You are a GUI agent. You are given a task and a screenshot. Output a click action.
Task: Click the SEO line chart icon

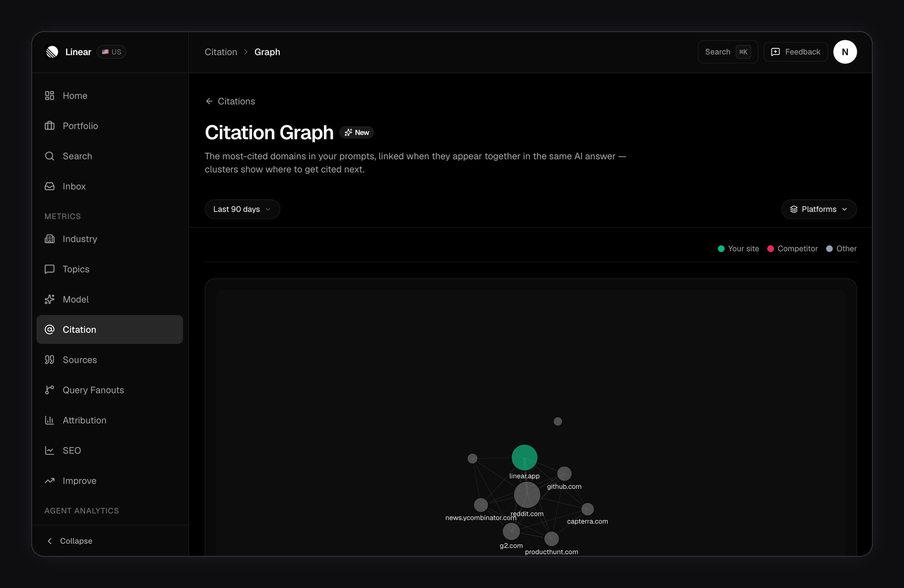coord(50,450)
